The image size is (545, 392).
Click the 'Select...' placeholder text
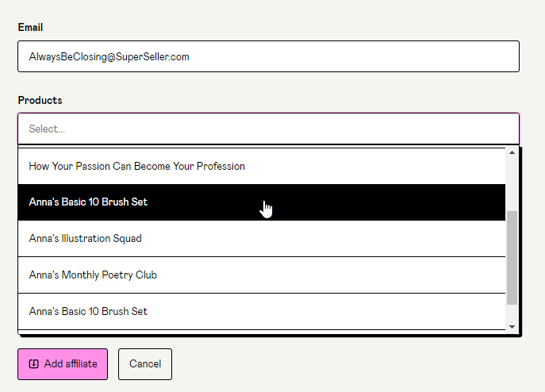click(47, 129)
